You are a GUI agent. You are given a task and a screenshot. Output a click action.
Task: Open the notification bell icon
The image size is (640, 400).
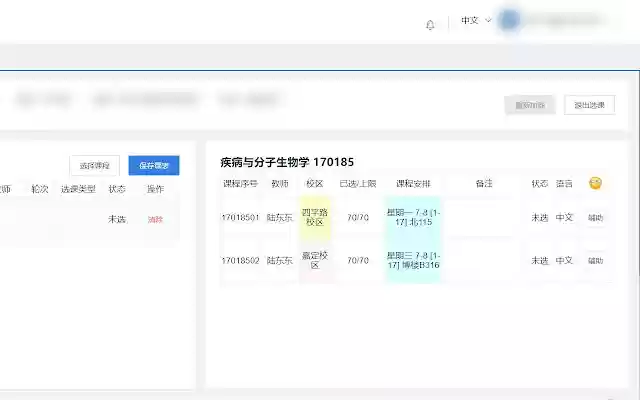(430, 25)
